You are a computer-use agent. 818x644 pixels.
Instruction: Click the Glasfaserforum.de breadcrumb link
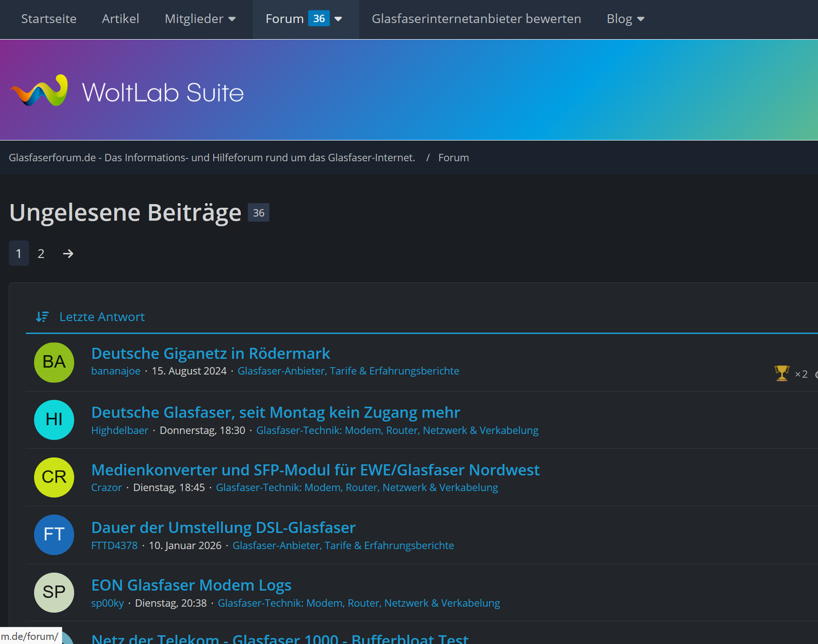pyautogui.click(x=212, y=158)
